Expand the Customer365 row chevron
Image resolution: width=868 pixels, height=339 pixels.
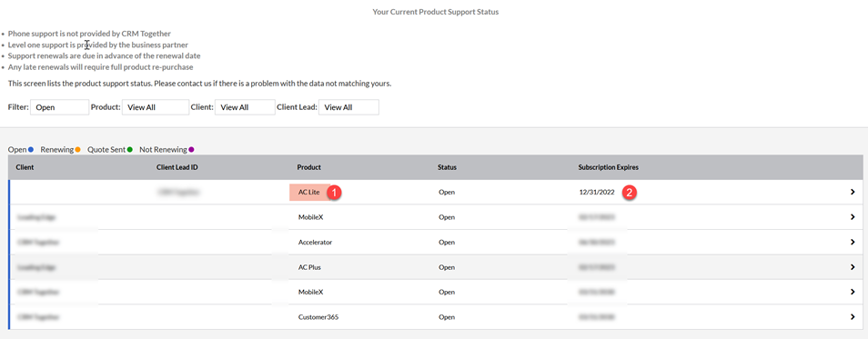[x=853, y=317]
